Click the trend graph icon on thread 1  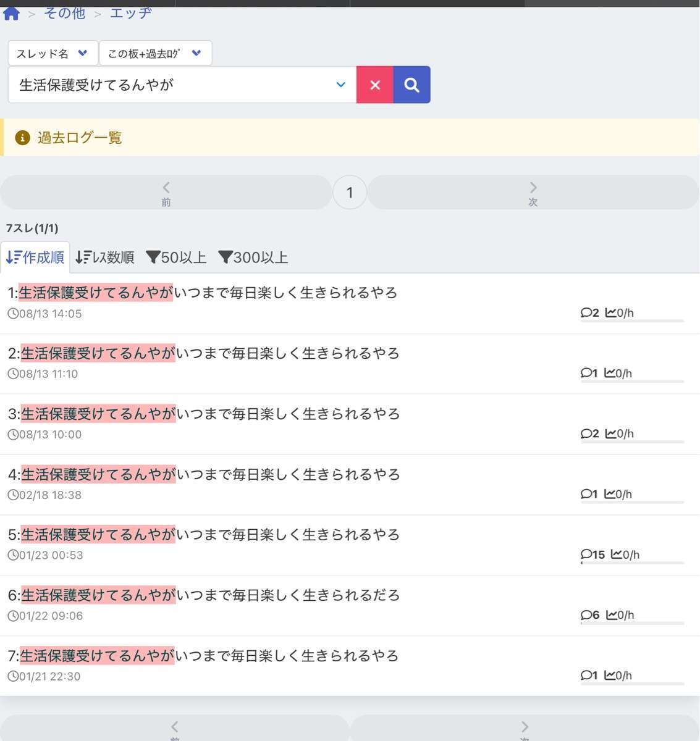click(610, 312)
